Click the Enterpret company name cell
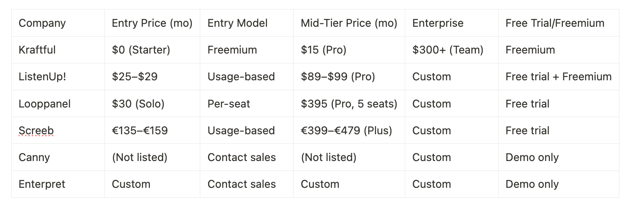This screenshot has width=644, height=215. point(42,184)
